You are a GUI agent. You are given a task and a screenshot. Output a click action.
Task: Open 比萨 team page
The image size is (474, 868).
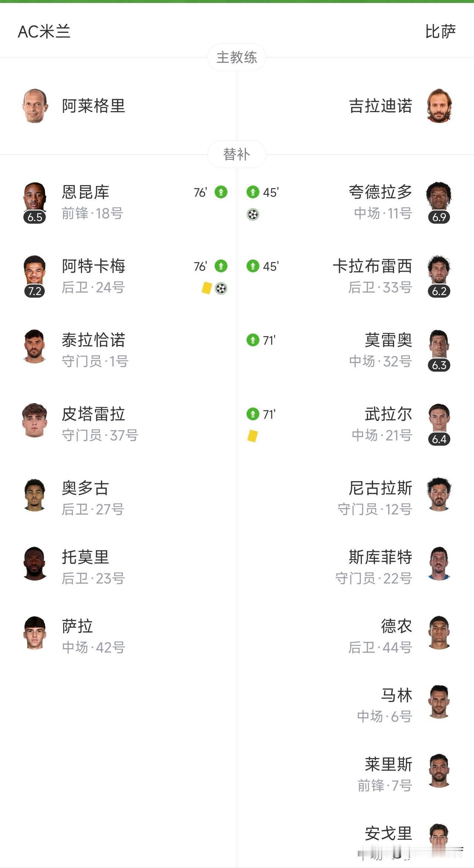pyautogui.click(x=440, y=31)
